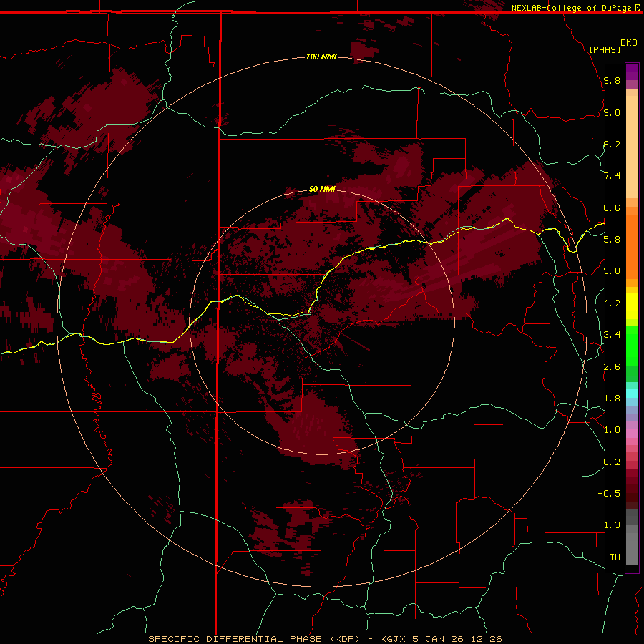Pick the bright green band of the color bar

click(632, 346)
